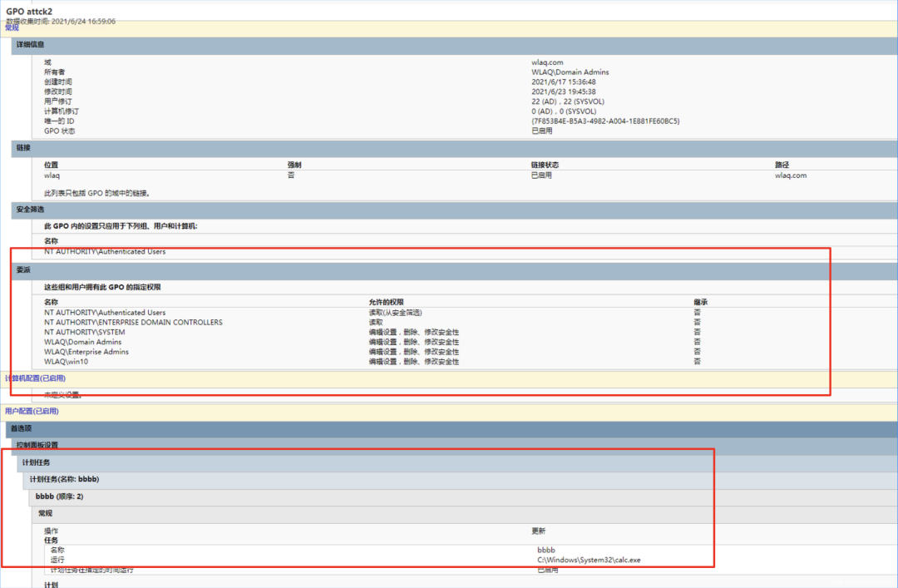Select the note 此列表只包括 GPO 的域中的链接
This screenshot has height=588, width=898.
pyautogui.click(x=97, y=193)
